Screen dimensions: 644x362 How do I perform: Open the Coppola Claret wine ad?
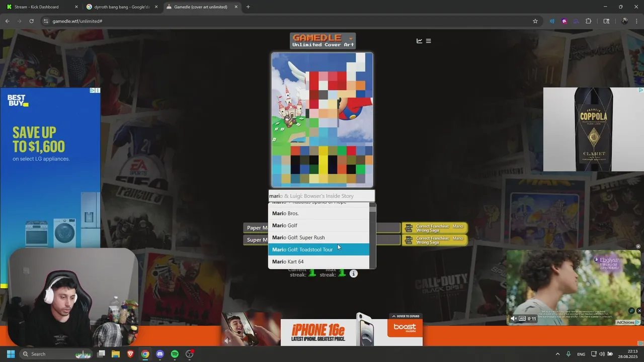coord(593,130)
